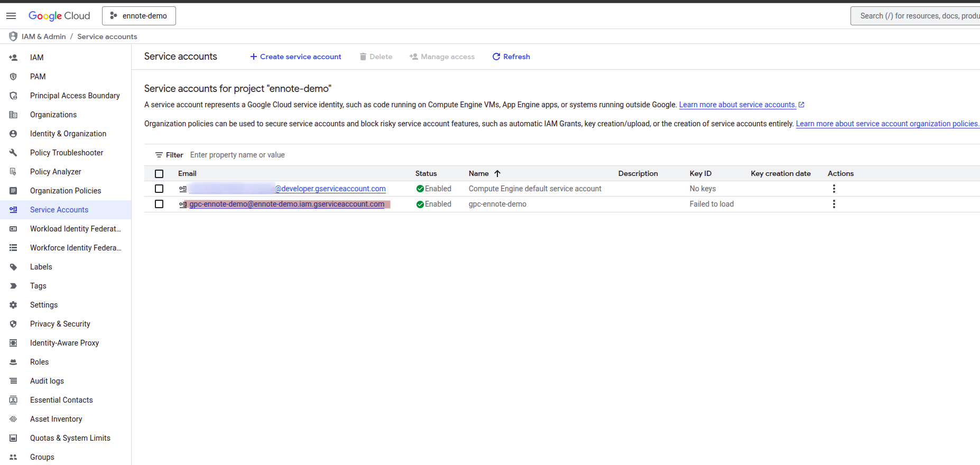Click the Settings gear icon

click(x=13, y=305)
